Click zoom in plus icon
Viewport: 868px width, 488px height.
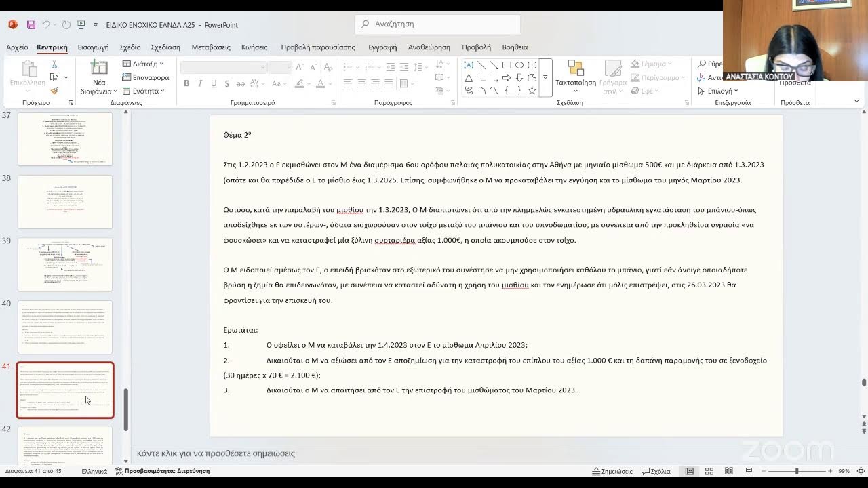click(830, 471)
